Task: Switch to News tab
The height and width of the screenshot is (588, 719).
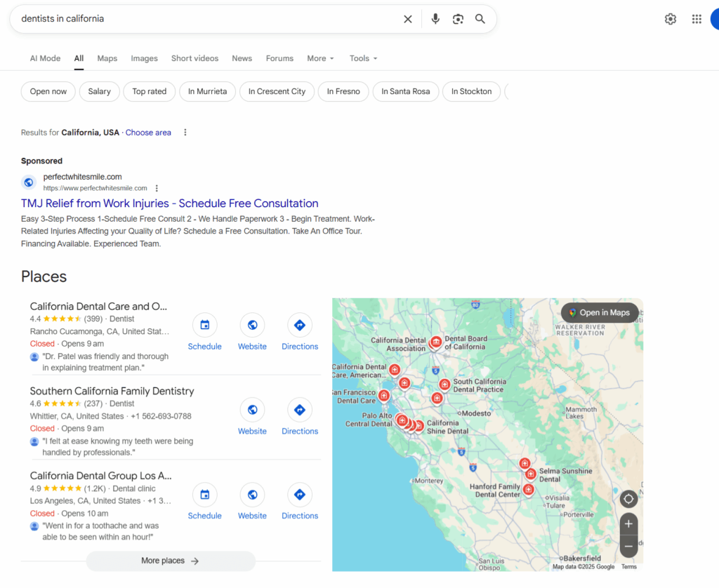Action: pyautogui.click(x=242, y=59)
